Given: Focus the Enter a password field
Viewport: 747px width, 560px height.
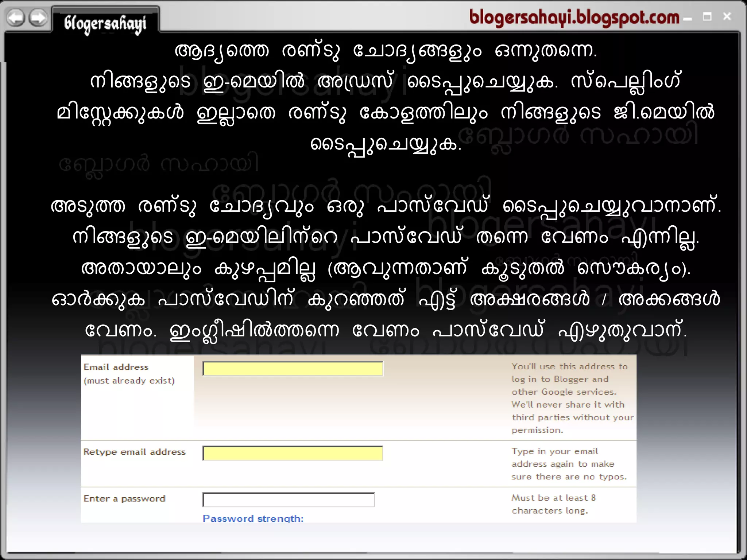Looking at the screenshot, I should point(289,499).
